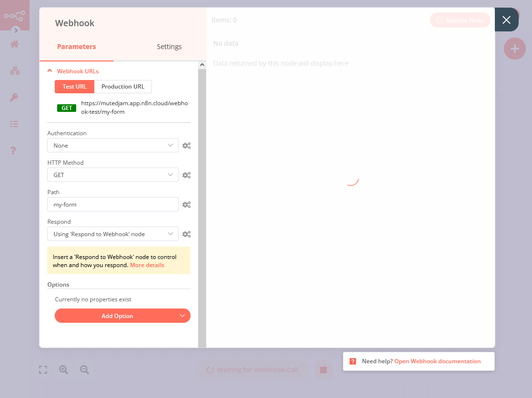Viewport: 532px width, 398px height.
Task: Open the Respond dropdown
Action: (112, 234)
